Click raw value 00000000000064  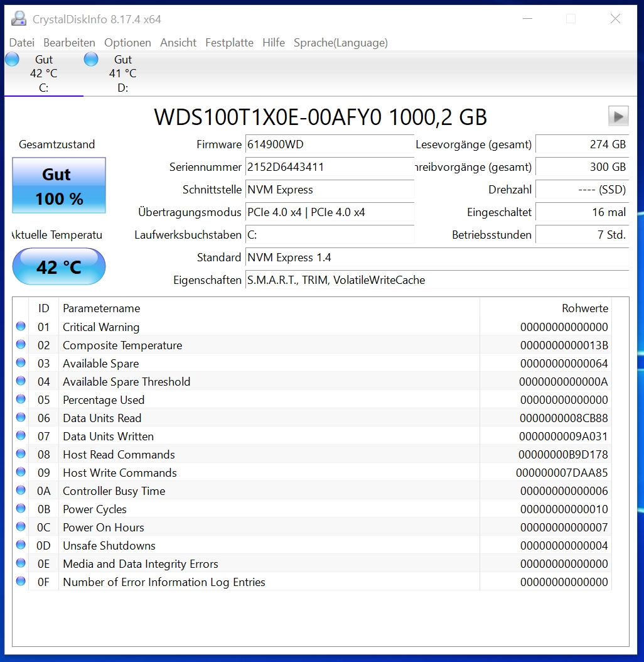[x=564, y=364]
